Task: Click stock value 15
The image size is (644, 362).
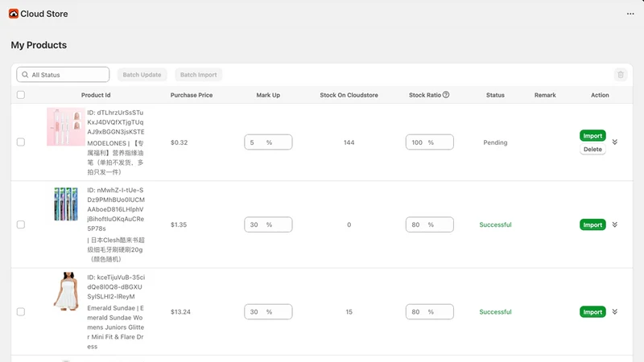Action: point(349,312)
